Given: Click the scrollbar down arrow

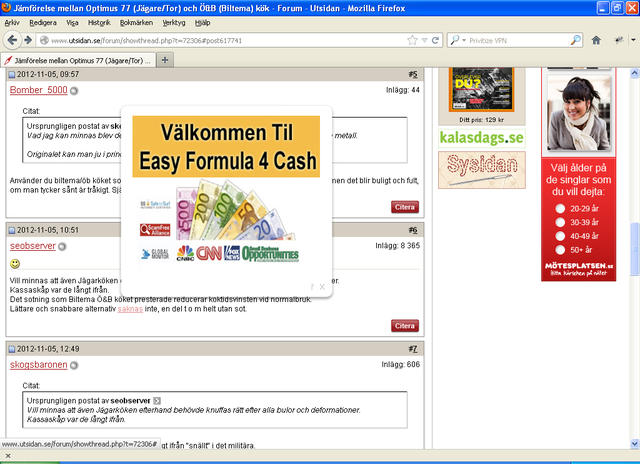Looking at the screenshot, I should [634, 444].
